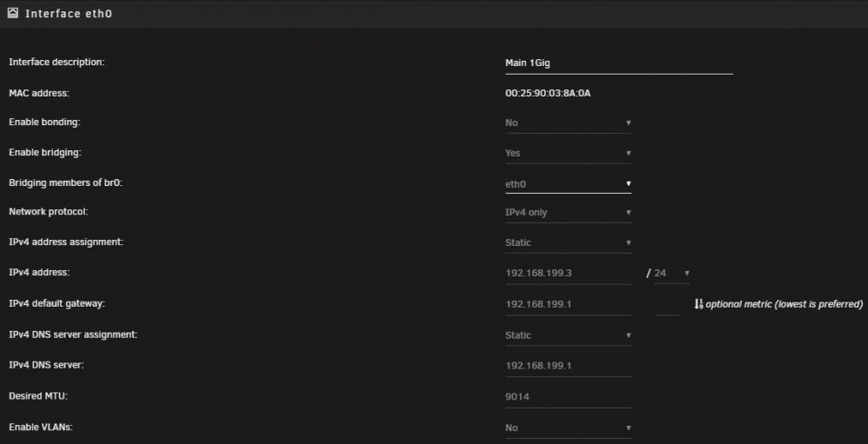The image size is (868, 444).
Task: Click the "optional metric (lowest is preferred)" text
Action: (x=784, y=304)
